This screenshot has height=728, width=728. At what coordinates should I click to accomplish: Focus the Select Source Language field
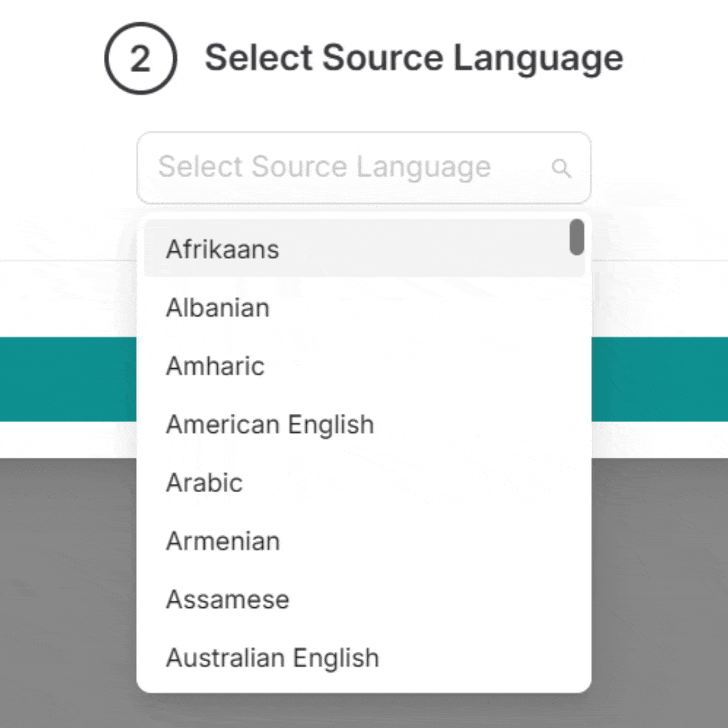(x=364, y=168)
